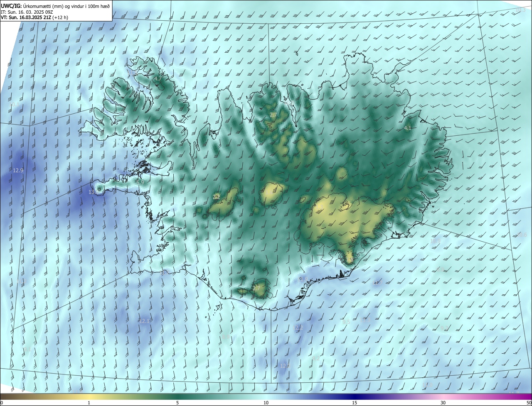Click the "9.3" value label over the sea
Viewport: 532px width, 406px height.
(x=444, y=328)
